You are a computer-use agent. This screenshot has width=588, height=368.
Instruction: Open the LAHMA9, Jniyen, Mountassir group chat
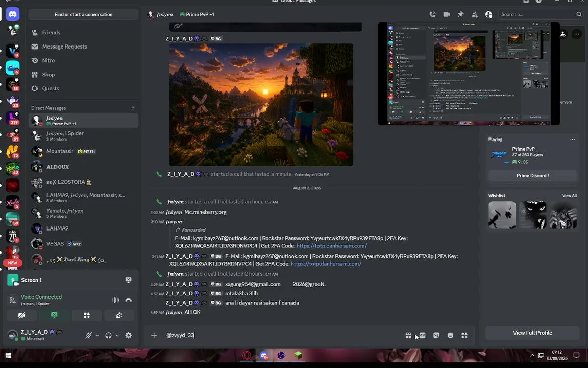tap(83, 197)
